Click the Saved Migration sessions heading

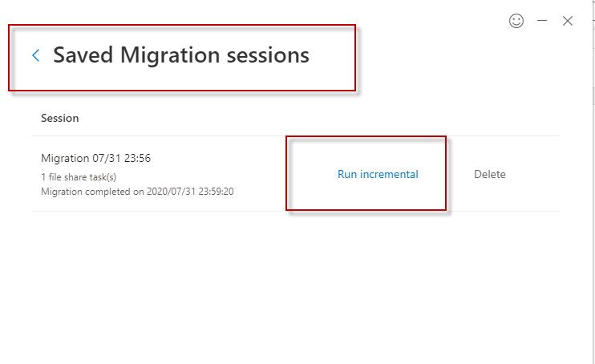[181, 55]
